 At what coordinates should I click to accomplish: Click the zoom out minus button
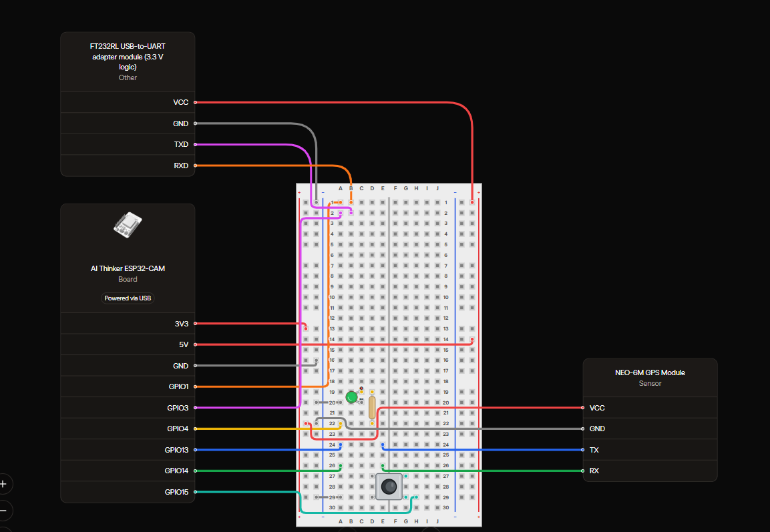(x=3, y=511)
